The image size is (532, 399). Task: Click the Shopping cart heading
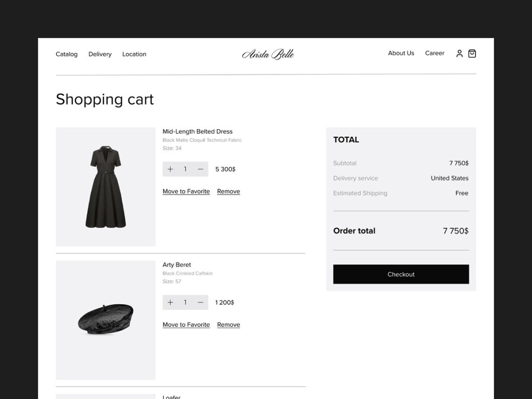point(105,99)
